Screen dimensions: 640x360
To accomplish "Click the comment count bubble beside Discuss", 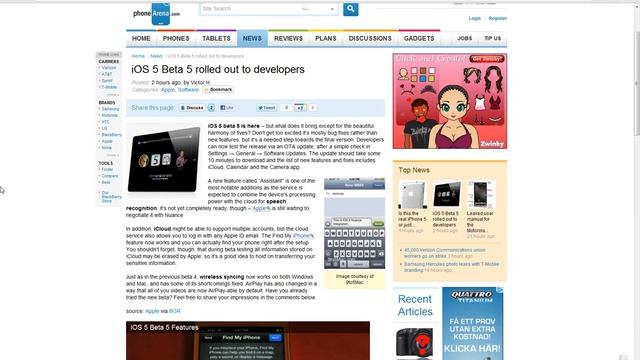I will 211,108.
